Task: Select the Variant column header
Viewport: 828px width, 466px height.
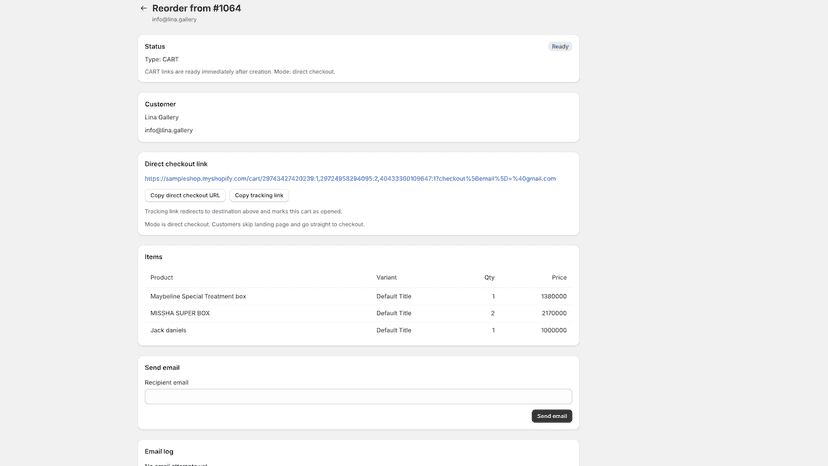Action: coord(387,277)
